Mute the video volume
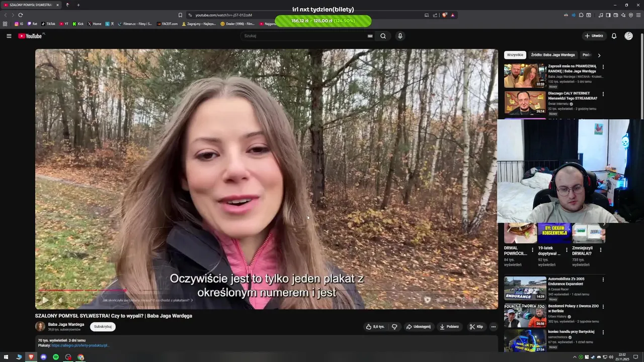This screenshot has height=362, width=644. click(60, 300)
